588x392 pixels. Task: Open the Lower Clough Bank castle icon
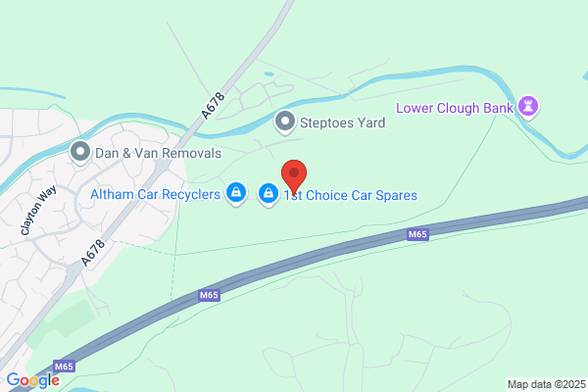(528, 107)
